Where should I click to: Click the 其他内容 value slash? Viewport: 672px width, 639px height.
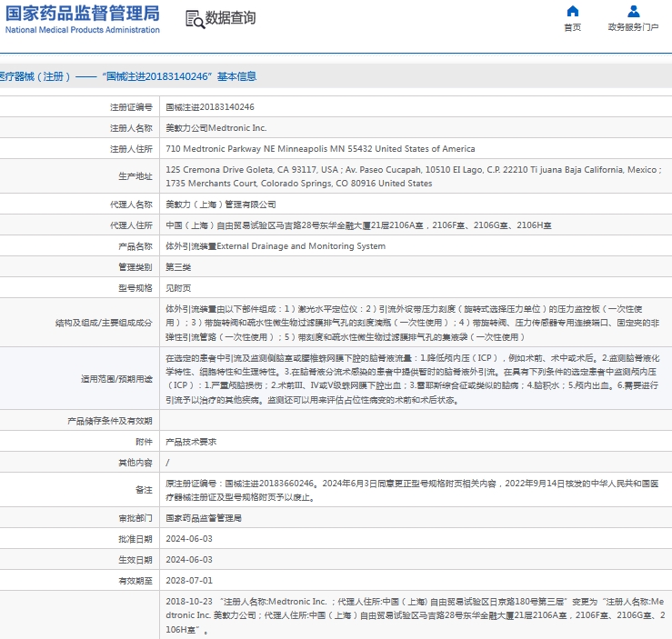[x=167, y=463]
